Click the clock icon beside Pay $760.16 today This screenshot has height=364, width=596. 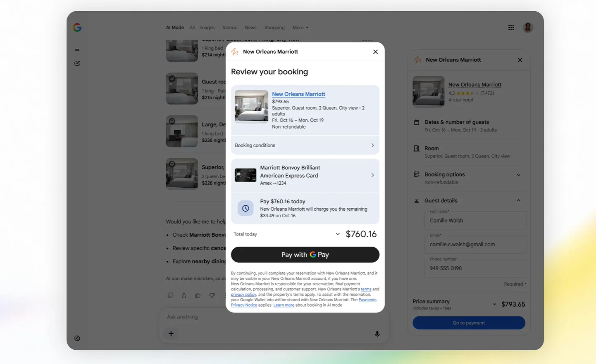[x=246, y=208]
